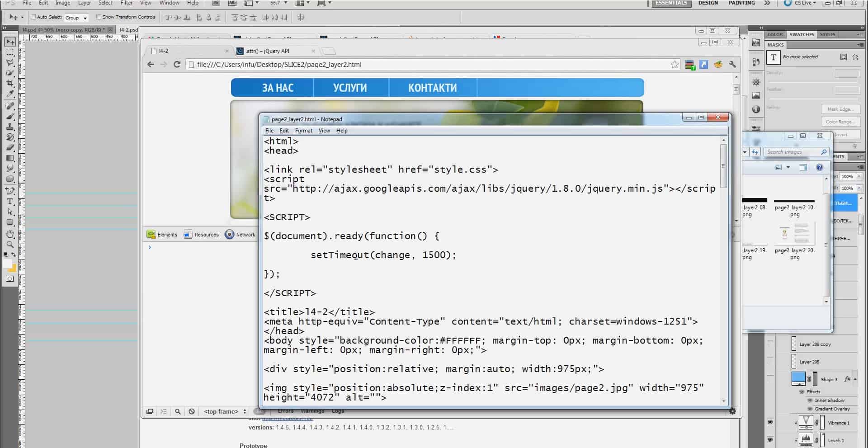868x448 pixels.
Task: Hide the Levels 1 layer
Action: 770,439
